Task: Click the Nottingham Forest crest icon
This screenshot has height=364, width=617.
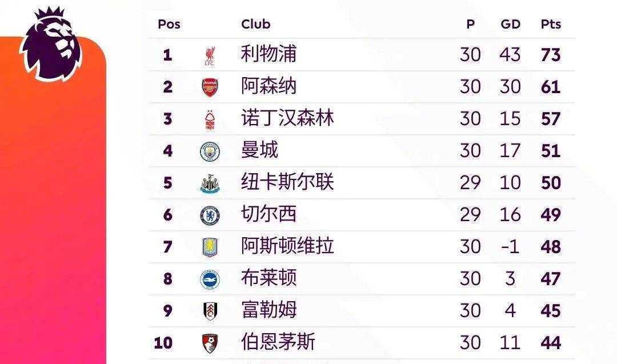Action: click(x=210, y=119)
